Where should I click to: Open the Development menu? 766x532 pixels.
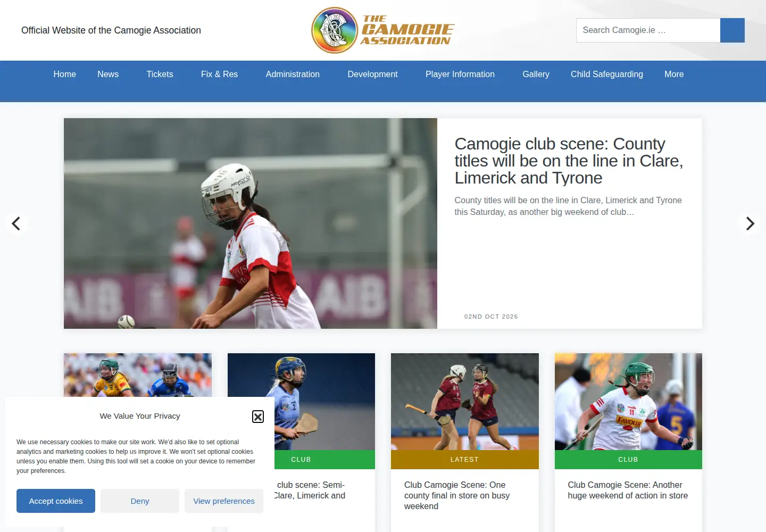373,74
